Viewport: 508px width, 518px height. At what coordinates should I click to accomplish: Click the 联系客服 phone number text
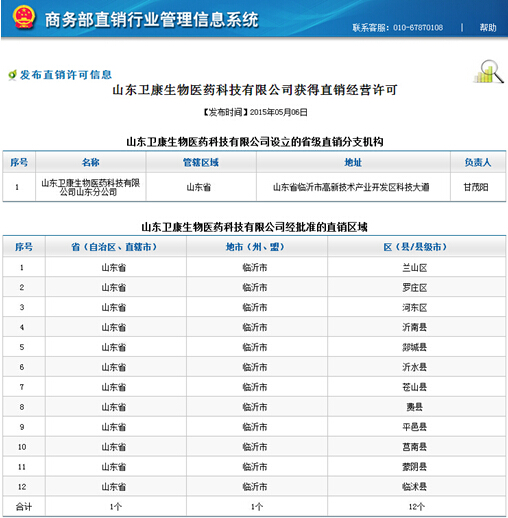tap(398, 27)
